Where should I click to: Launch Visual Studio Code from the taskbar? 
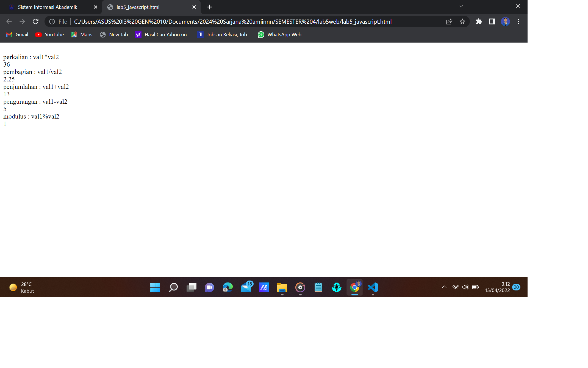tap(373, 287)
